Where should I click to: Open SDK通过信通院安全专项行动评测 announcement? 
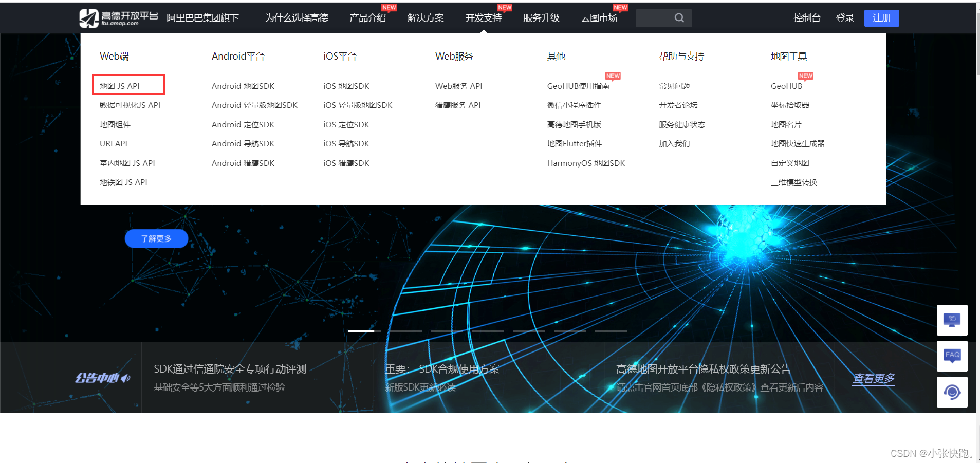click(x=230, y=369)
